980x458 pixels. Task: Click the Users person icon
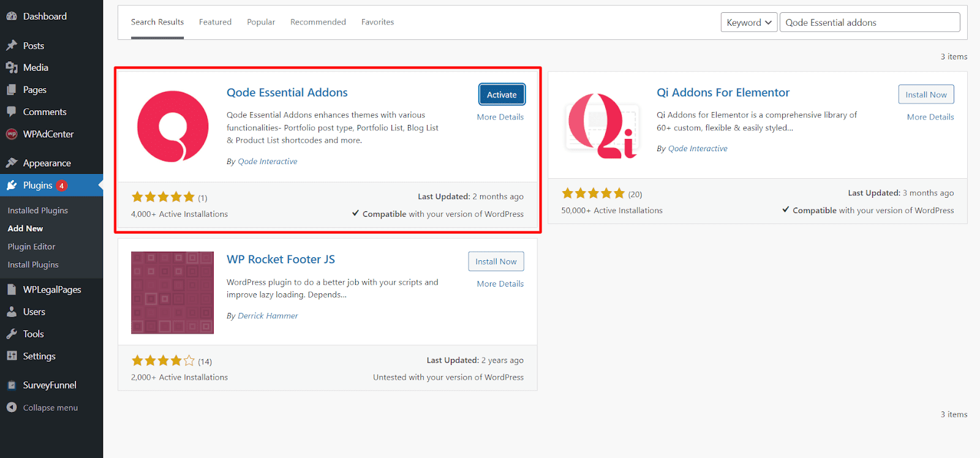(x=12, y=312)
